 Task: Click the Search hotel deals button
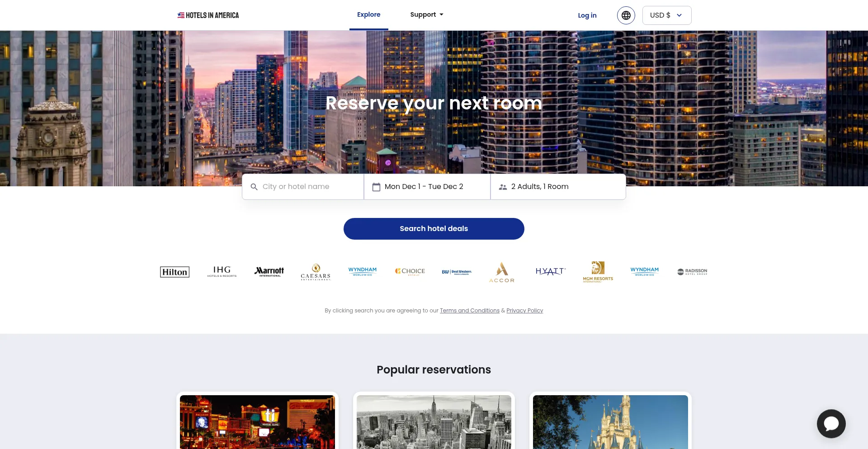tap(434, 229)
